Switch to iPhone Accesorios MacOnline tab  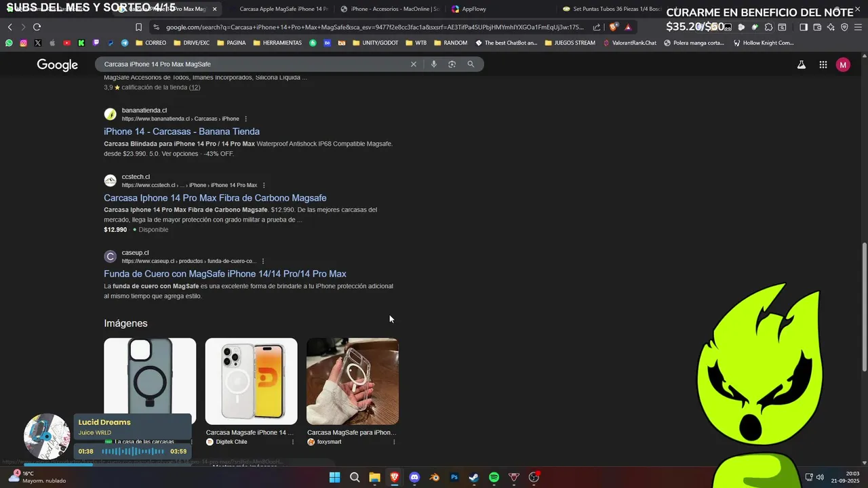(x=390, y=9)
